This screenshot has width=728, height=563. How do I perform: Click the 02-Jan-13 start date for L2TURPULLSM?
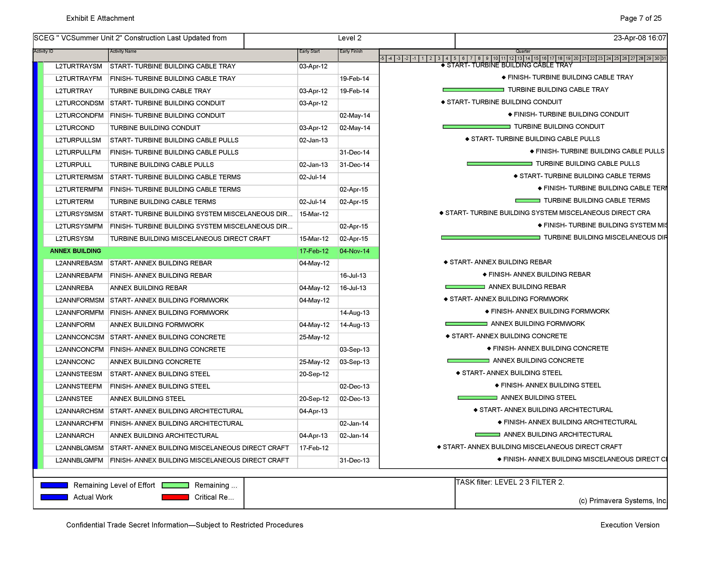[x=313, y=140]
